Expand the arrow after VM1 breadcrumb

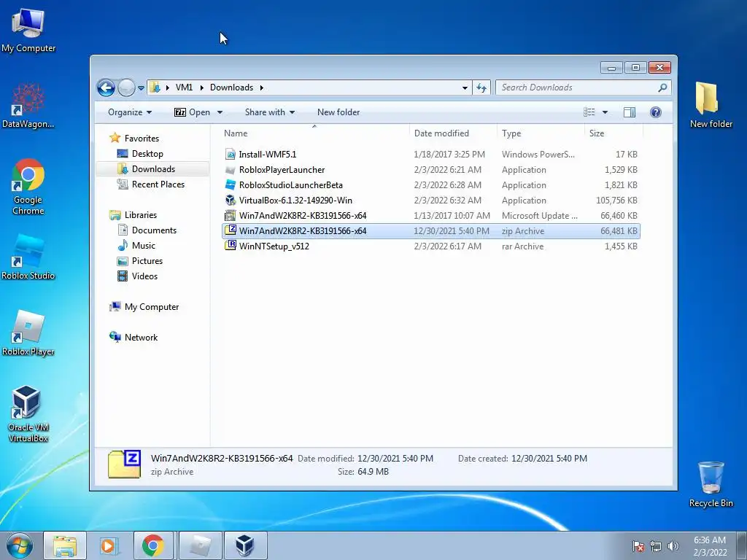pos(201,88)
